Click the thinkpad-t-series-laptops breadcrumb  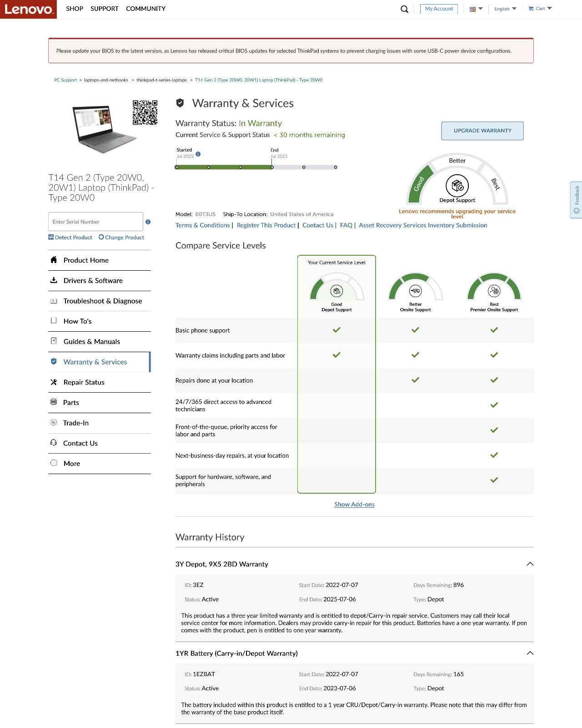[x=161, y=80]
